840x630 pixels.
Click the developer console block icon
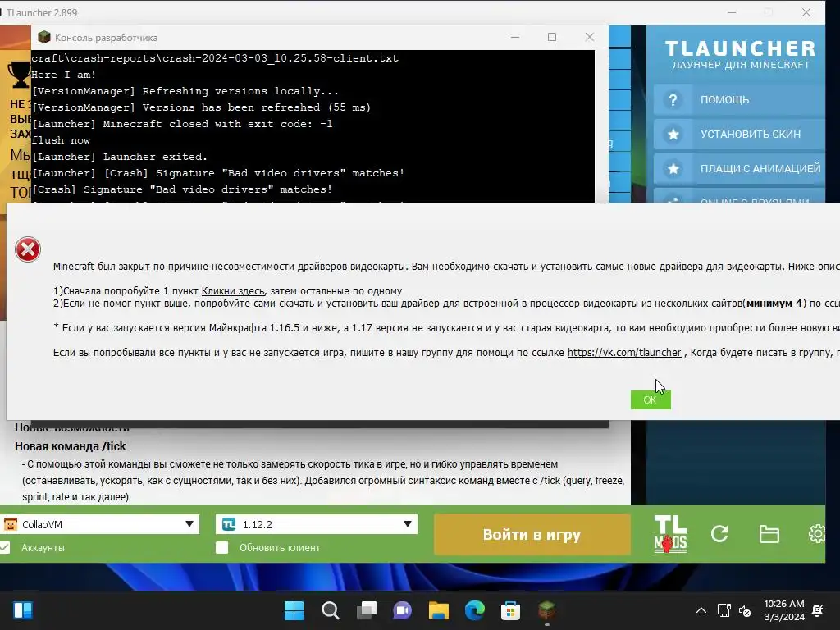(44, 37)
